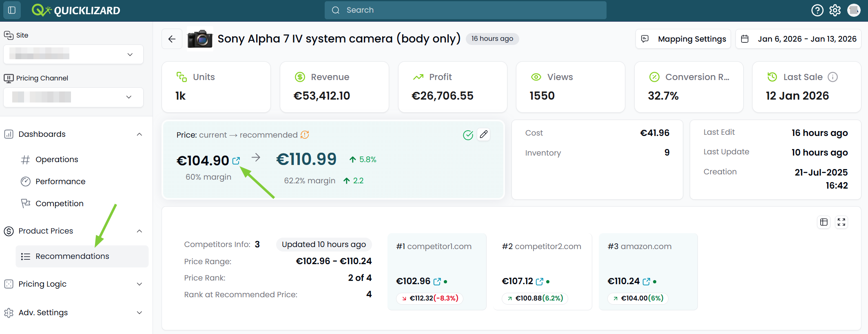Click the Mapping Settings button
Image resolution: width=868 pixels, height=334 pixels.
(x=683, y=39)
